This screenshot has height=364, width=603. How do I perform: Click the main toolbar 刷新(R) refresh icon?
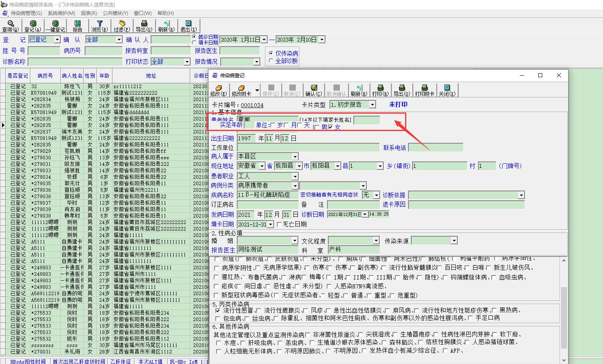[x=166, y=24]
